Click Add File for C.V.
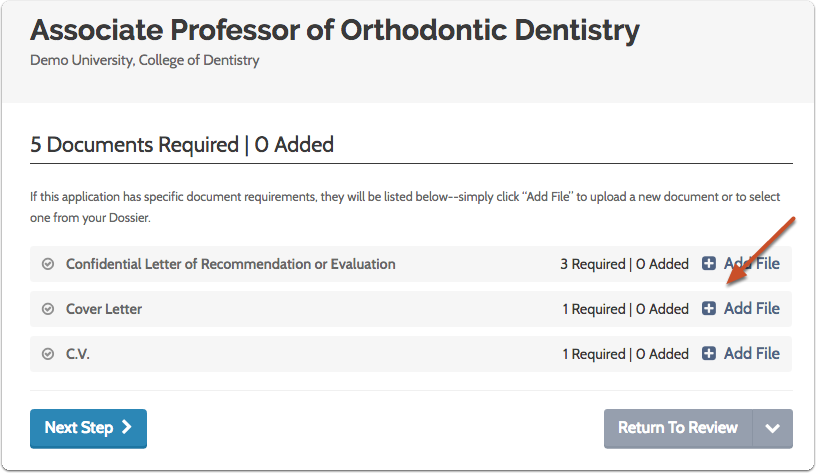Screen dimensions: 816x473 (751, 353)
